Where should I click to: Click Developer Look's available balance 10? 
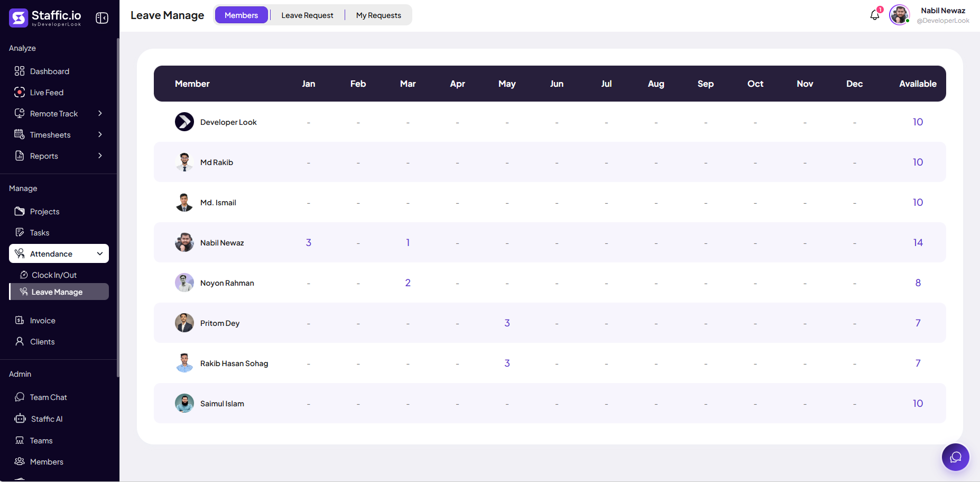click(918, 122)
